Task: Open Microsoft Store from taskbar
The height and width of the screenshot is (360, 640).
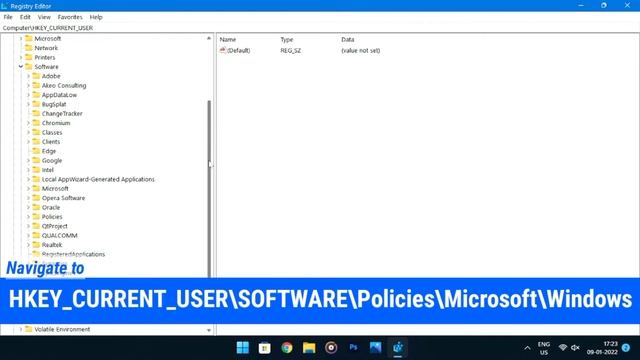Action: (264, 348)
